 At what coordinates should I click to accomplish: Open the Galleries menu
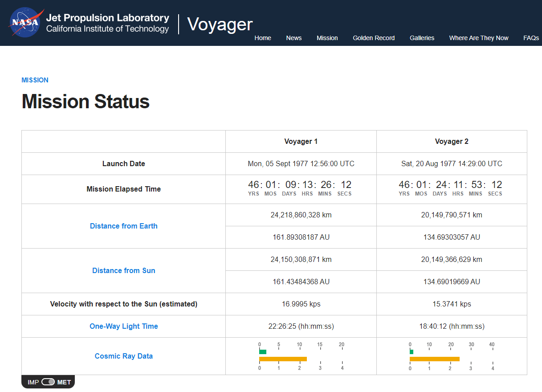pyautogui.click(x=422, y=38)
